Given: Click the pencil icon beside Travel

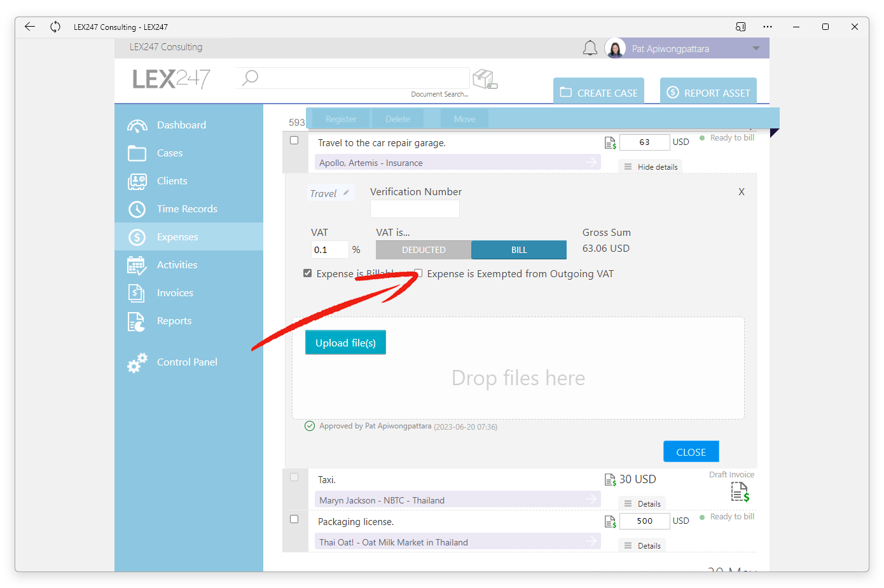Looking at the screenshot, I should pyautogui.click(x=346, y=193).
